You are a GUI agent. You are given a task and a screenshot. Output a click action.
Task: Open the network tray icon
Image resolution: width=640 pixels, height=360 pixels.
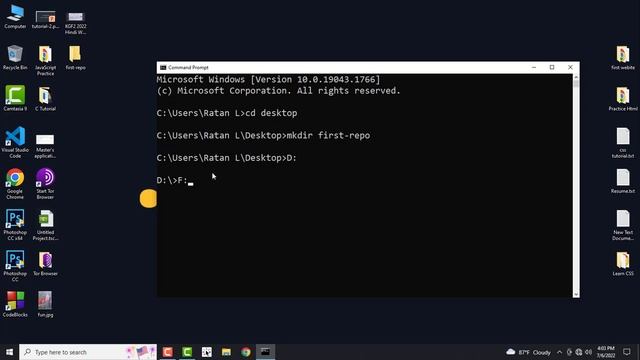click(579, 352)
